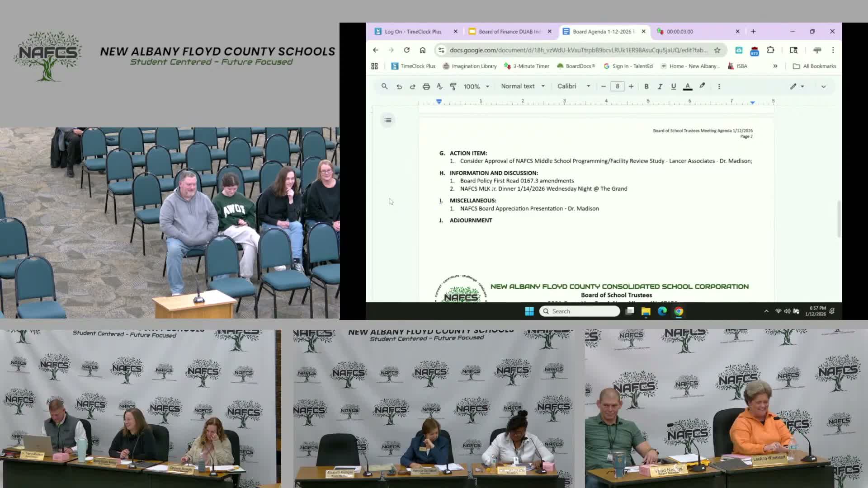The height and width of the screenshot is (488, 868).
Task: Bookmark this page with the star icon
Action: [x=717, y=50]
